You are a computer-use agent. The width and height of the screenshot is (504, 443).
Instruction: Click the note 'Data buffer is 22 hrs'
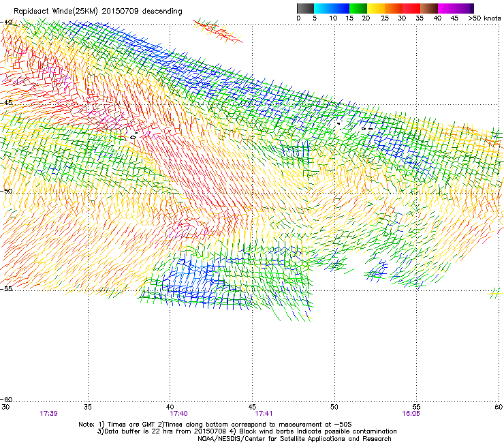coord(138,431)
